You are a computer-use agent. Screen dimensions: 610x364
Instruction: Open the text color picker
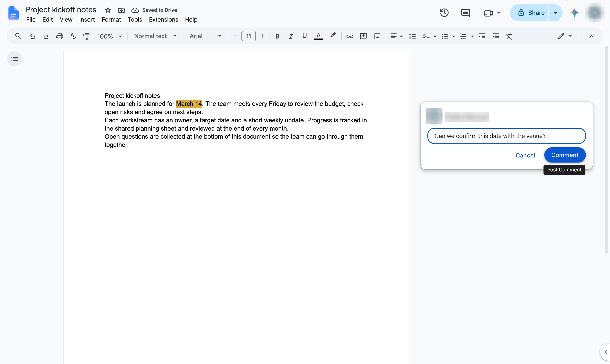[x=318, y=36]
